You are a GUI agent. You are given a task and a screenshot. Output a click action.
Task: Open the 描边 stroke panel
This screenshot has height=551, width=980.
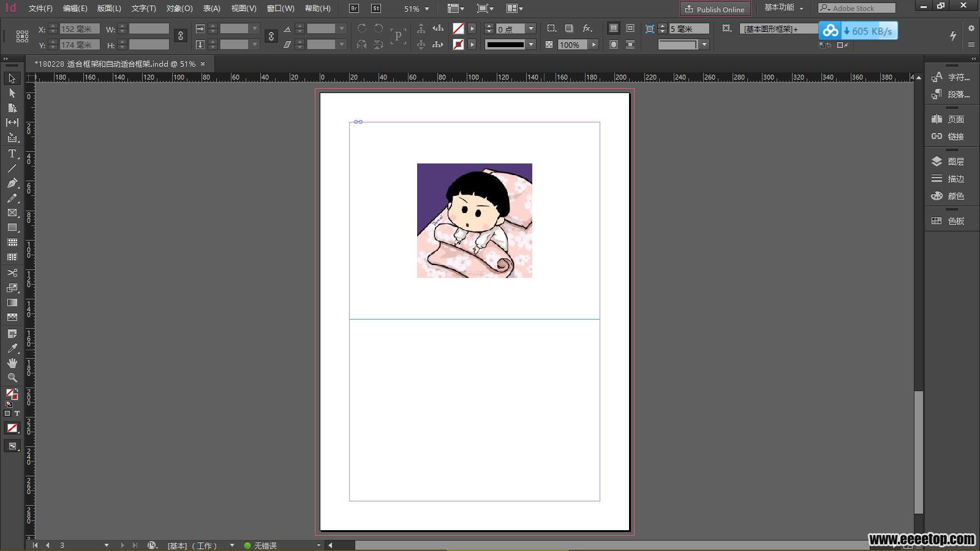pos(949,179)
